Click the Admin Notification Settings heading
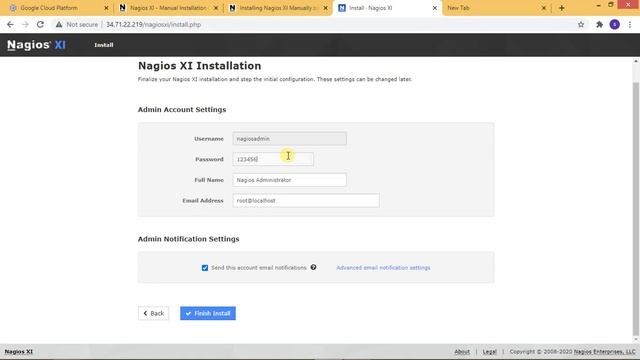Screen dimensions: 640x360 (x=189, y=239)
